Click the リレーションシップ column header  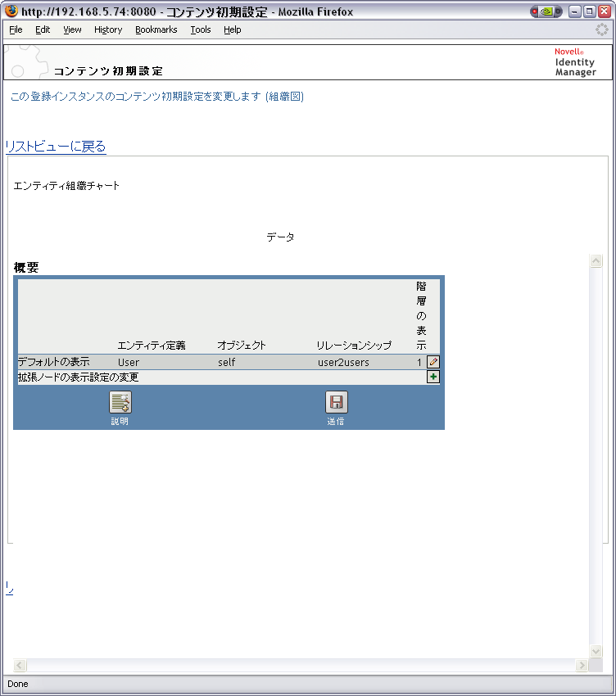tap(354, 346)
